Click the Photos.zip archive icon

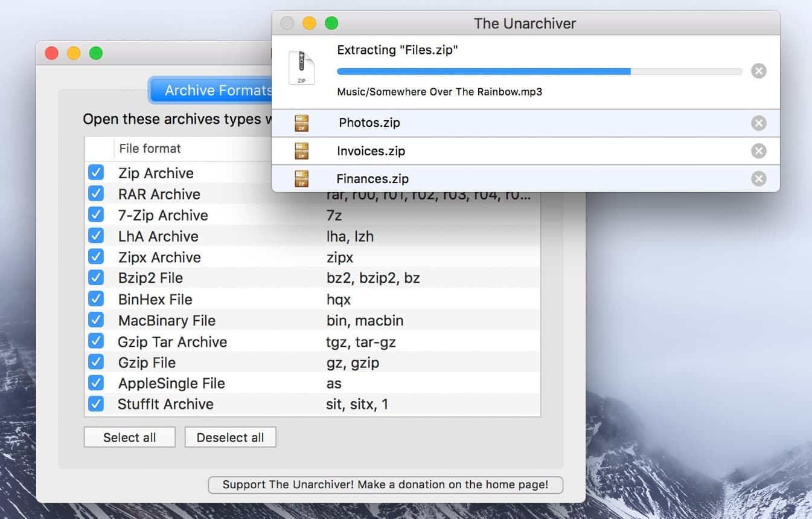click(x=301, y=123)
